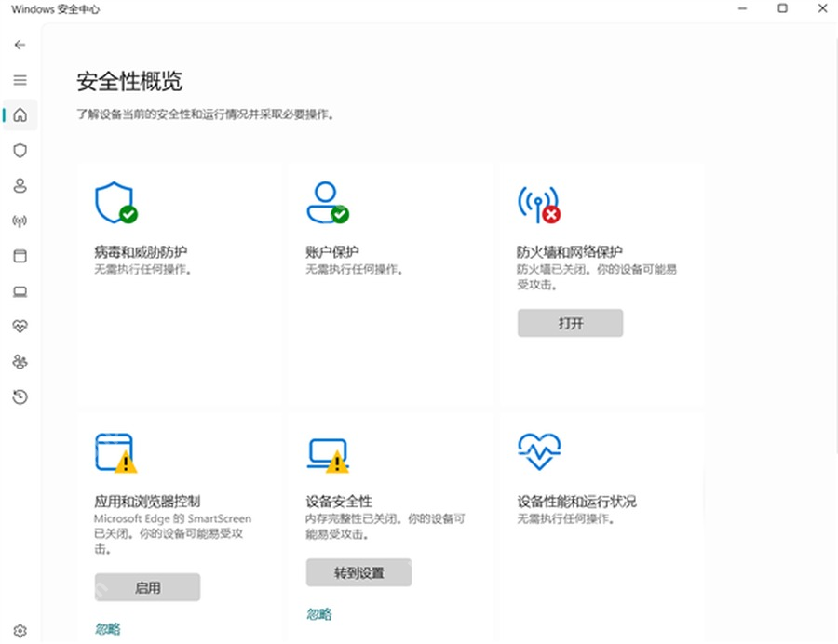This screenshot has width=838, height=644.
Task: Go back using the back arrow
Action: [x=20, y=45]
